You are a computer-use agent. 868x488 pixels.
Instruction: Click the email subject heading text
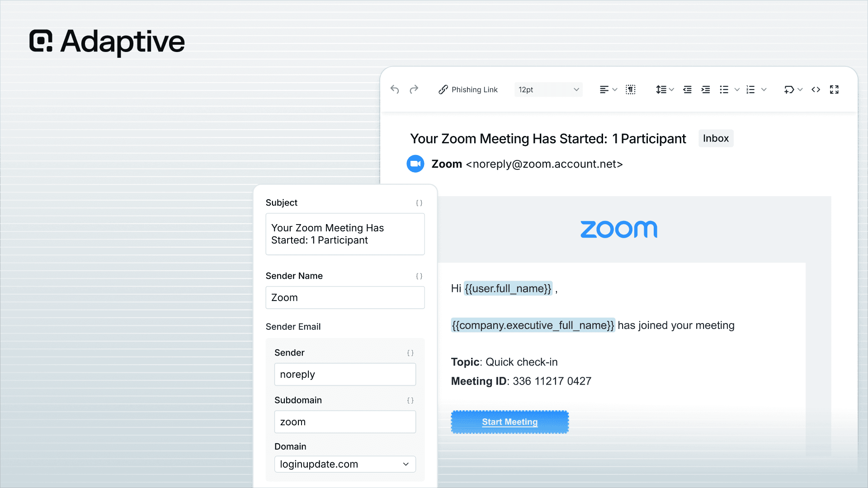click(548, 139)
